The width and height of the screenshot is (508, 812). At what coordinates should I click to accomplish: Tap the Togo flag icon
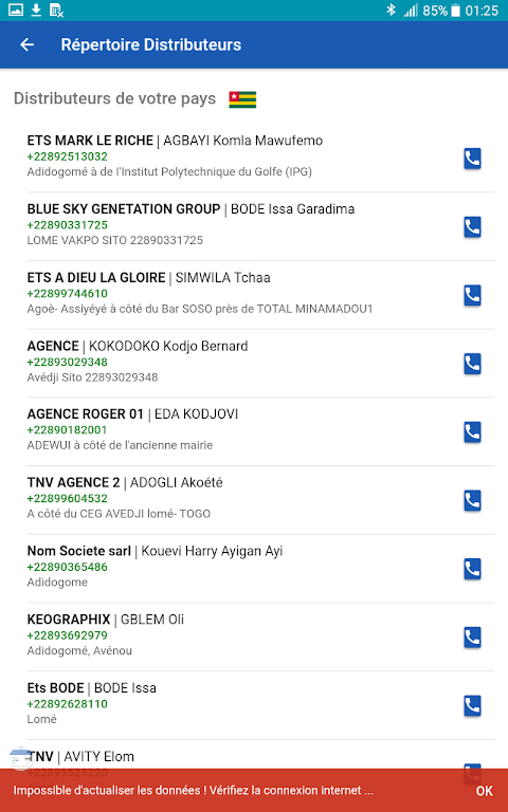243,100
